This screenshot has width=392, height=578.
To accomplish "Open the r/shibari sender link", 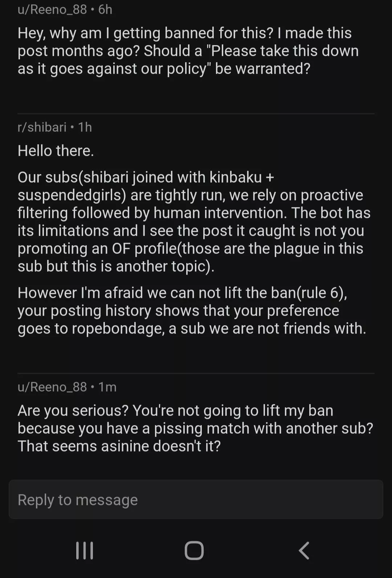I will point(42,127).
